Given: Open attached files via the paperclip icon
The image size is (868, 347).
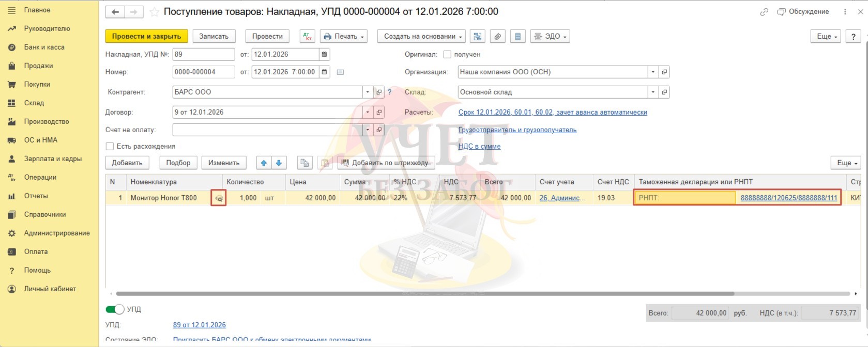Looking at the screenshot, I should coord(497,37).
